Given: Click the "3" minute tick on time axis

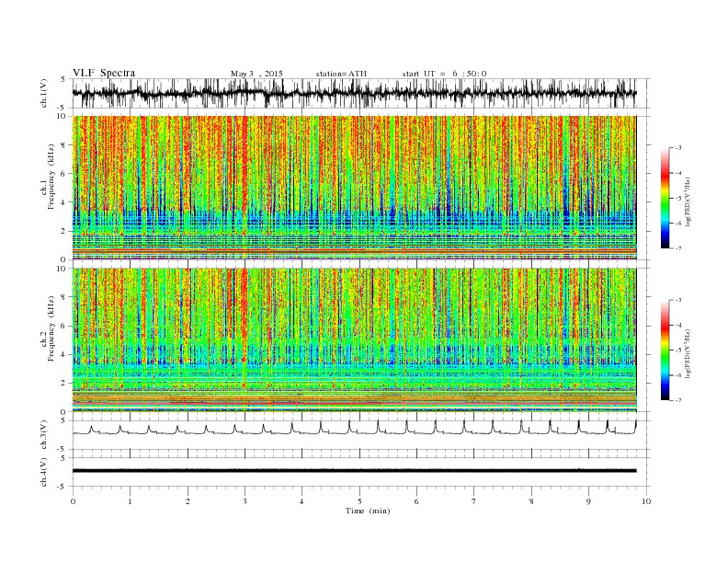Looking at the screenshot, I should point(245,501).
